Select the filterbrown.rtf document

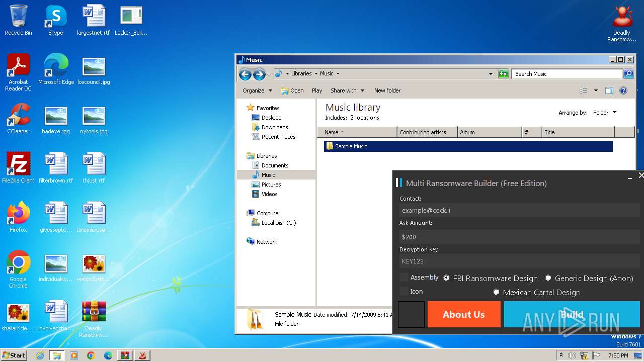point(56,168)
